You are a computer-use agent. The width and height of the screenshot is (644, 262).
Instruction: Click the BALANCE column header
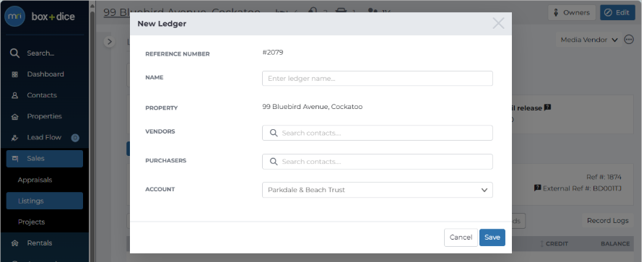pyautogui.click(x=615, y=244)
